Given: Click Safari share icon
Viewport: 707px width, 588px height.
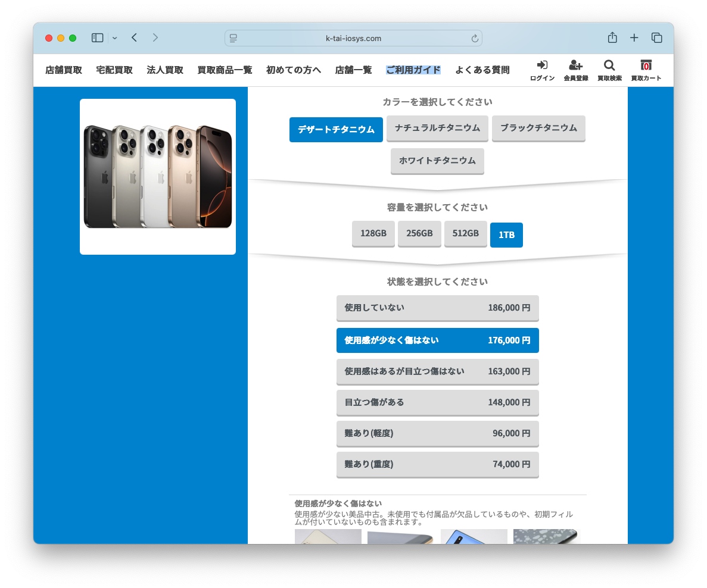Looking at the screenshot, I should tap(612, 38).
